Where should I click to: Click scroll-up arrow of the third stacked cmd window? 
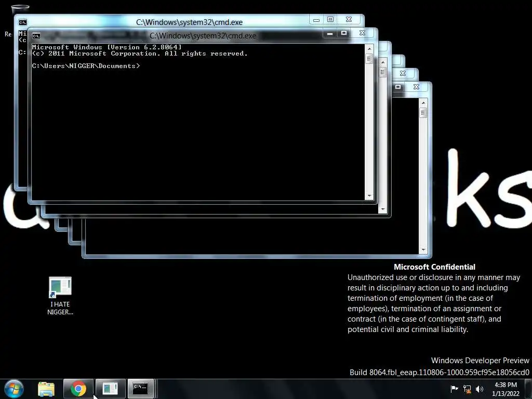(383, 62)
